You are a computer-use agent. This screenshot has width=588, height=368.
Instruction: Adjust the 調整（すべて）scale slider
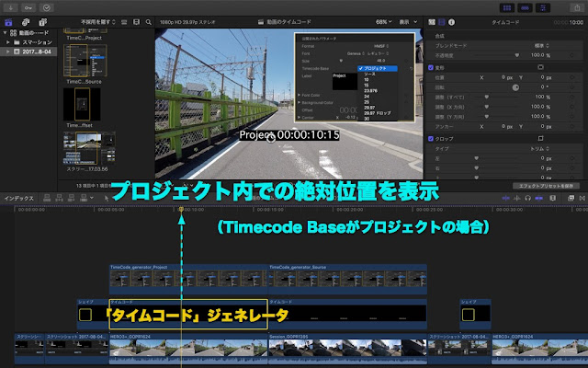coord(486,97)
